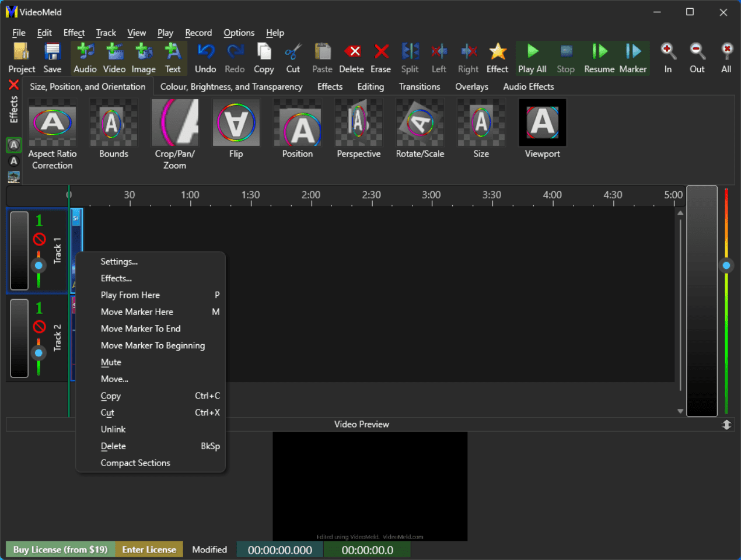Start playback with Play All
The width and height of the screenshot is (741, 560).
(532, 58)
